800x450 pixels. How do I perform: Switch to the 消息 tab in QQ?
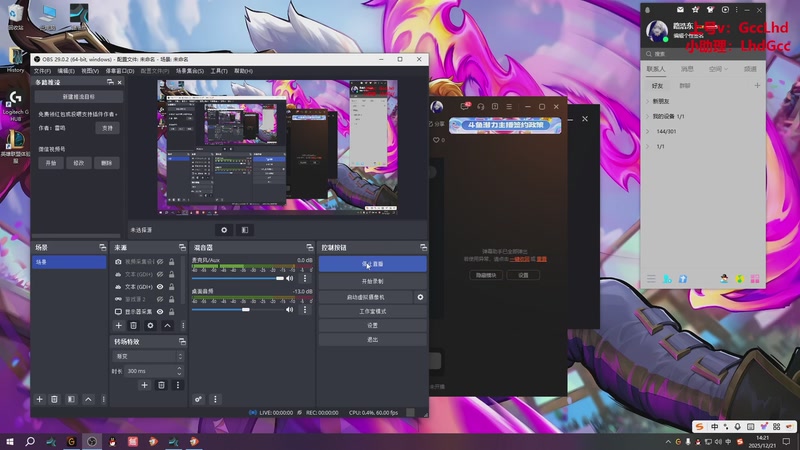(x=687, y=69)
